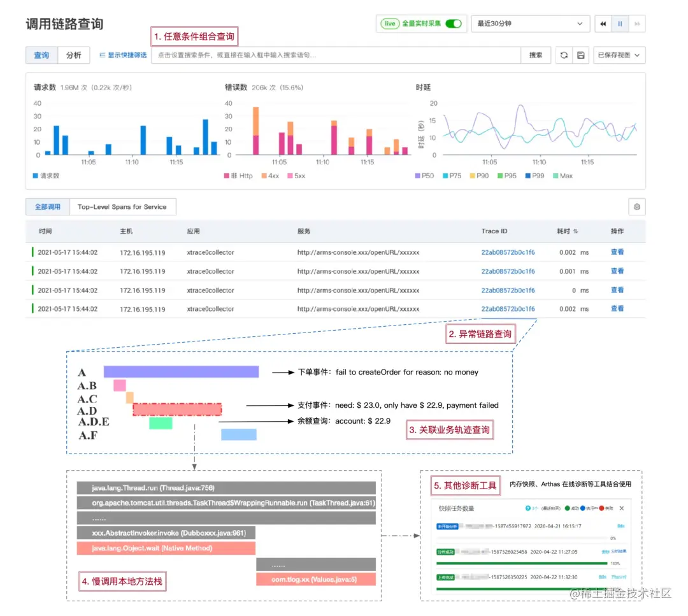Open table settings gear icon
Viewport: 688px width, 616px height.
pos(636,206)
